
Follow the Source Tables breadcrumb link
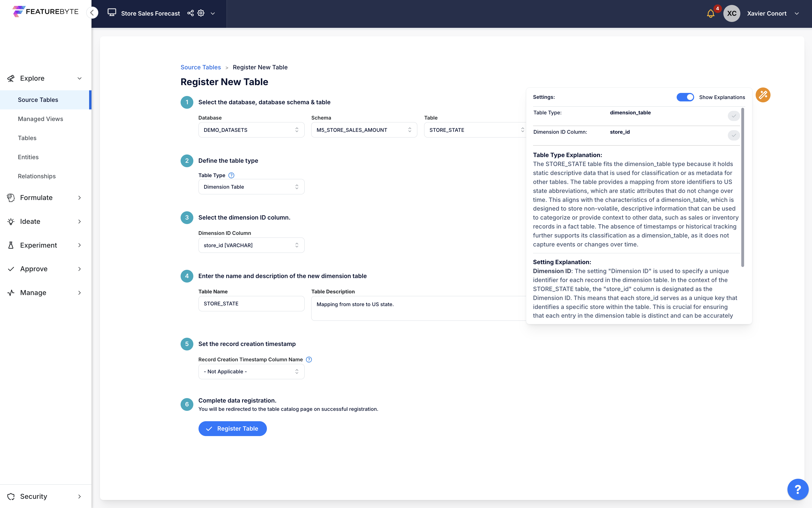click(x=200, y=67)
